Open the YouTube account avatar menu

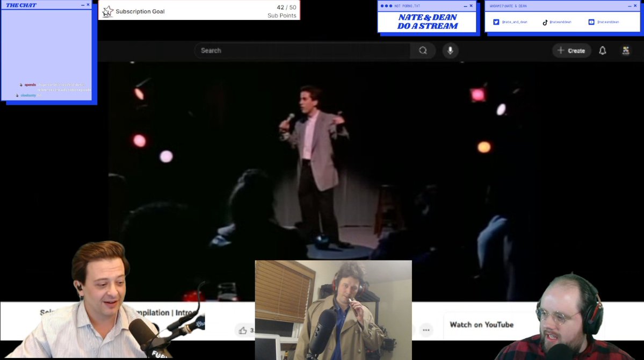[626, 51]
